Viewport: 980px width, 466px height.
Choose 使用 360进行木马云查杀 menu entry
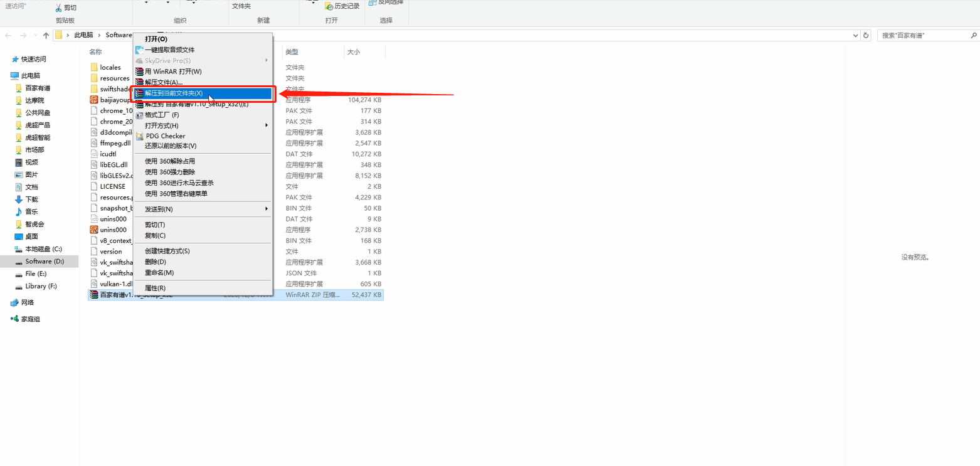tap(202, 183)
